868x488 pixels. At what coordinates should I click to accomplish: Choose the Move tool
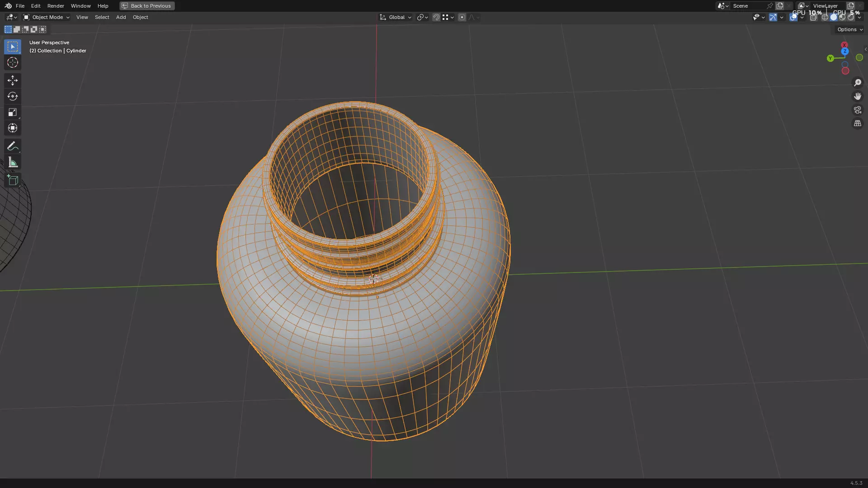click(x=13, y=80)
